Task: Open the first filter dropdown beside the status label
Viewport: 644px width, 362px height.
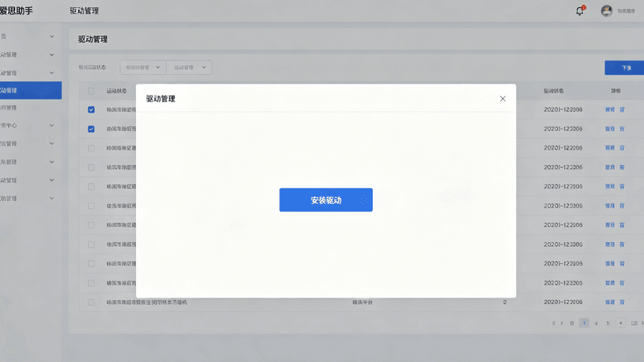Action: point(143,68)
